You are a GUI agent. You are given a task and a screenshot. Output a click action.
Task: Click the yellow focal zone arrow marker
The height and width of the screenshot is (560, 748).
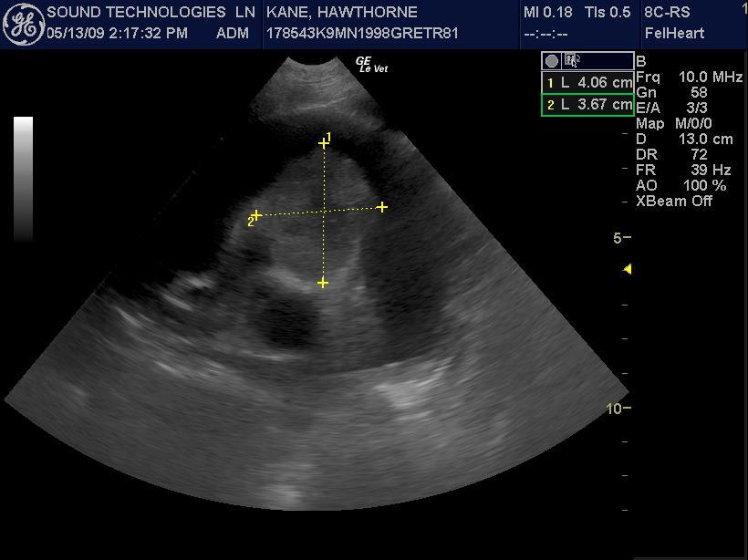[x=627, y=269]
